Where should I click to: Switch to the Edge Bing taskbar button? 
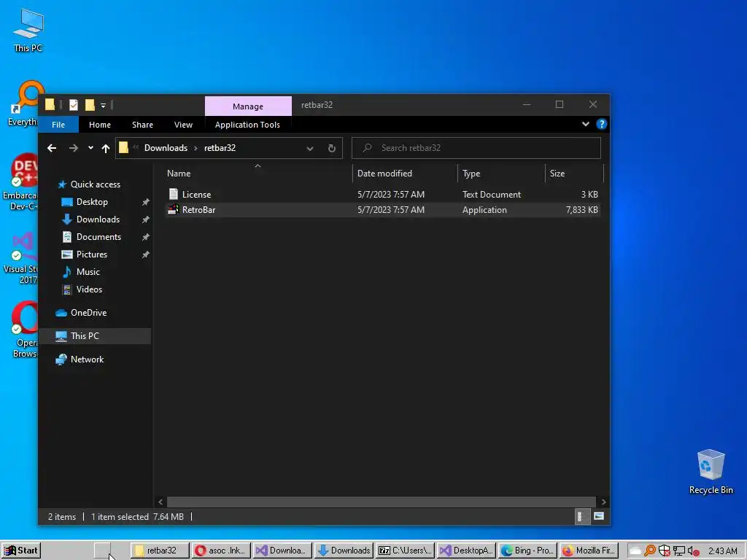pyautogui.click(x=527, y=551)
